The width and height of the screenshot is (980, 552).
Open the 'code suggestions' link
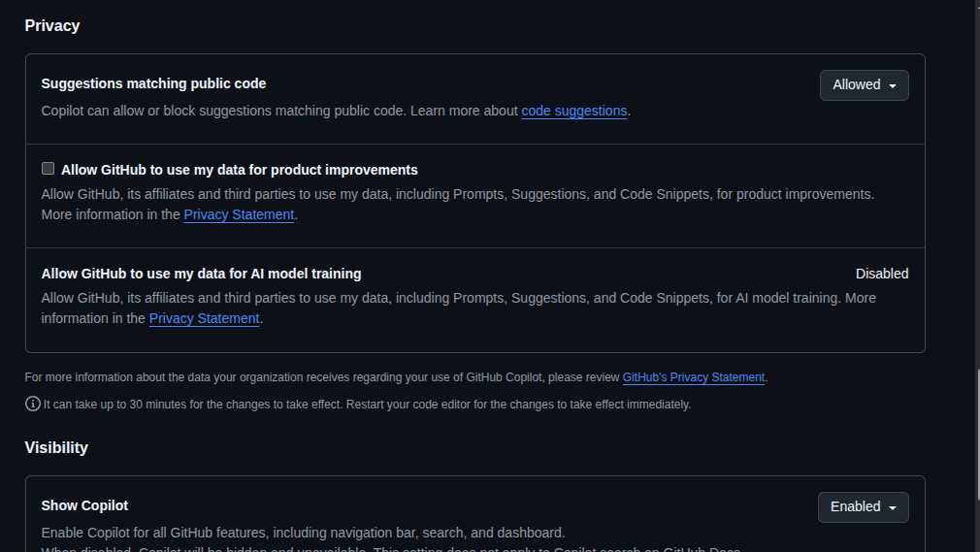(x=573, y=111)
